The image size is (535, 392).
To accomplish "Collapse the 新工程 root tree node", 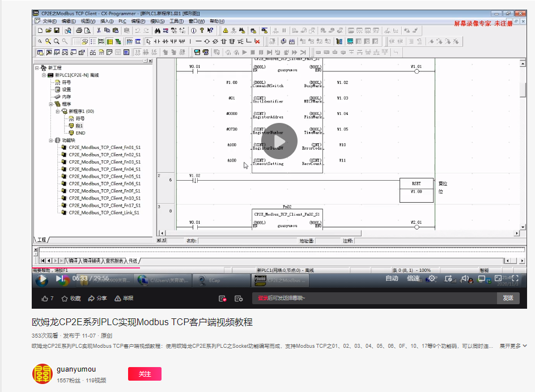I will click(37, 67).
